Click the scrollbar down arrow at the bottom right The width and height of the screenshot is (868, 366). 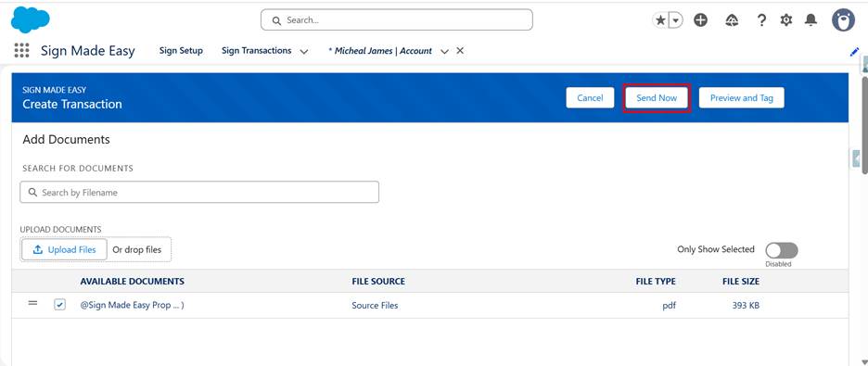click(x=864, y=361)
